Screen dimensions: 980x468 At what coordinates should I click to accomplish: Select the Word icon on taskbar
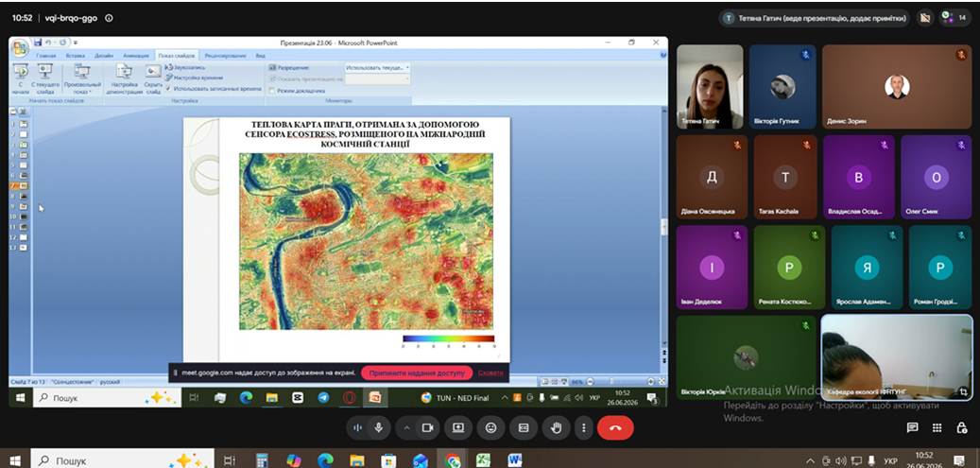click(515, 460)
